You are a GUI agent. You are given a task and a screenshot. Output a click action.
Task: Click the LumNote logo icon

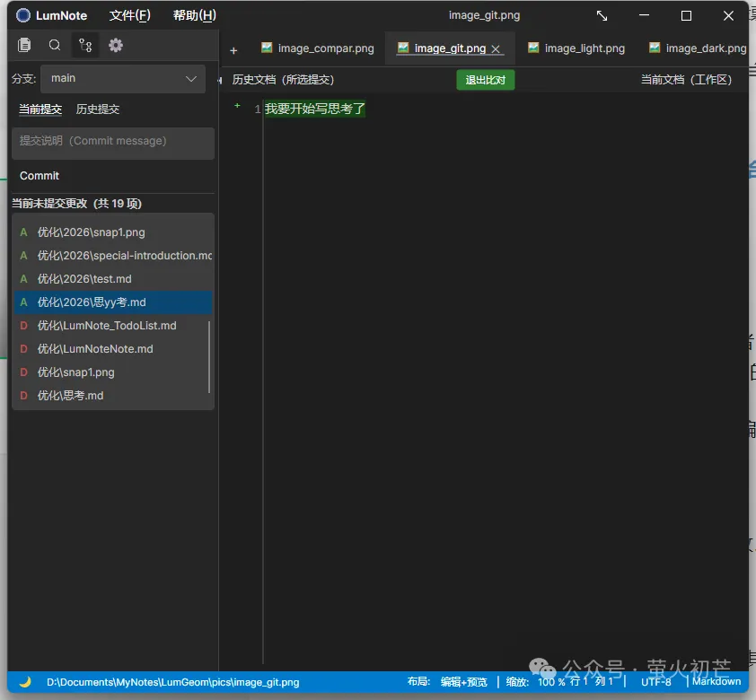point(22,15)
